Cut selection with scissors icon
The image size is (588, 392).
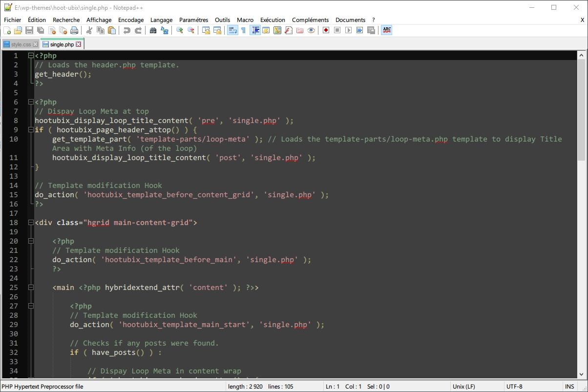(89, 30)
